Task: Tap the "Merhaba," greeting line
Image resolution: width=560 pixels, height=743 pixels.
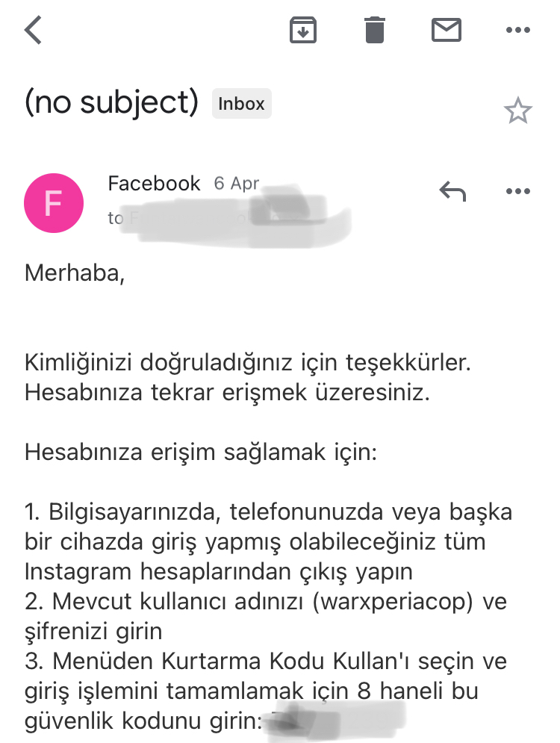Action: (x=73, y=273)
